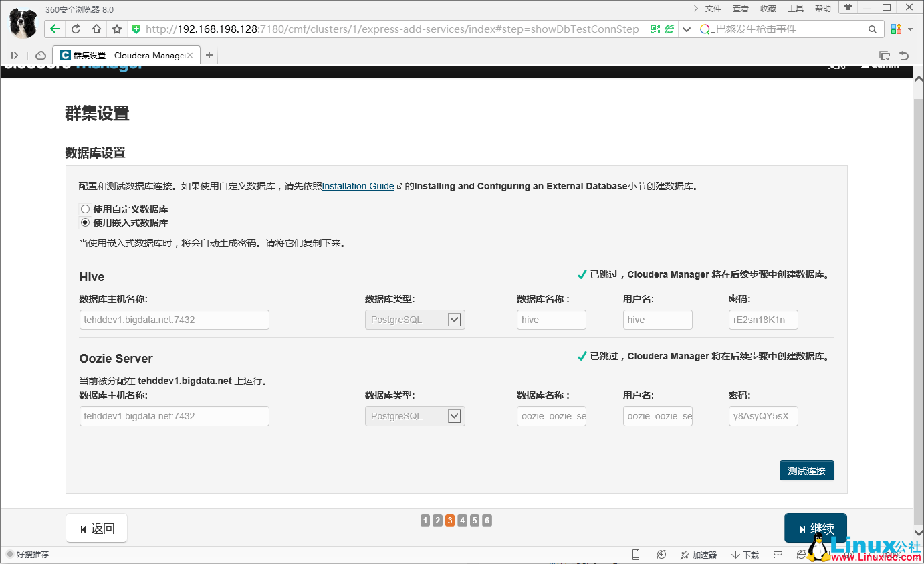Click the page refresh icon
Image resolution: width=924 pixels, height=564 pixels.
[74, 29]
